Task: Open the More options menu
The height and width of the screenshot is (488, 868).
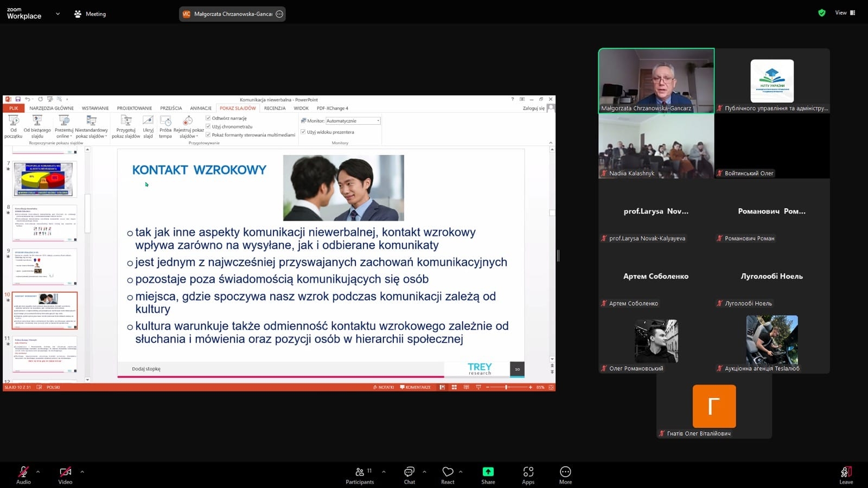Action: point(565,472)
